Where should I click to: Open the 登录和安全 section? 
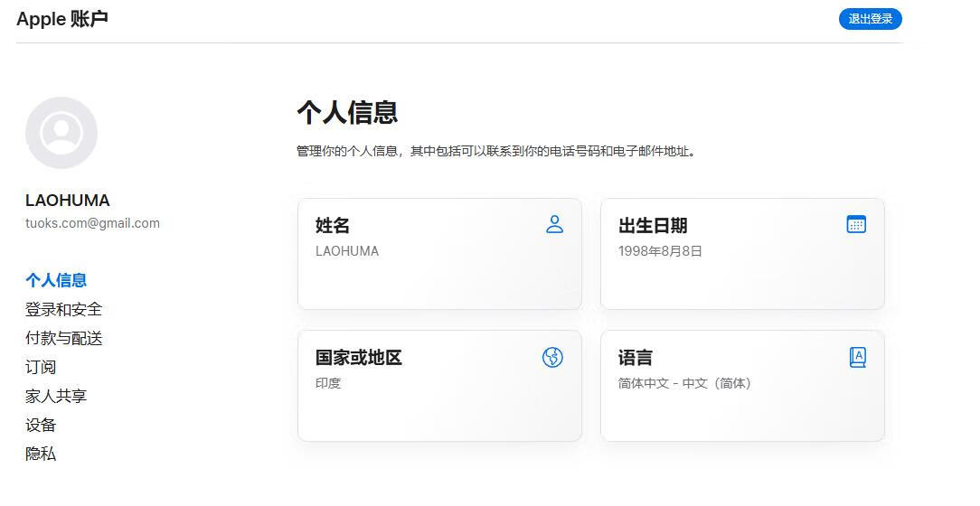(x=63, y=309)
